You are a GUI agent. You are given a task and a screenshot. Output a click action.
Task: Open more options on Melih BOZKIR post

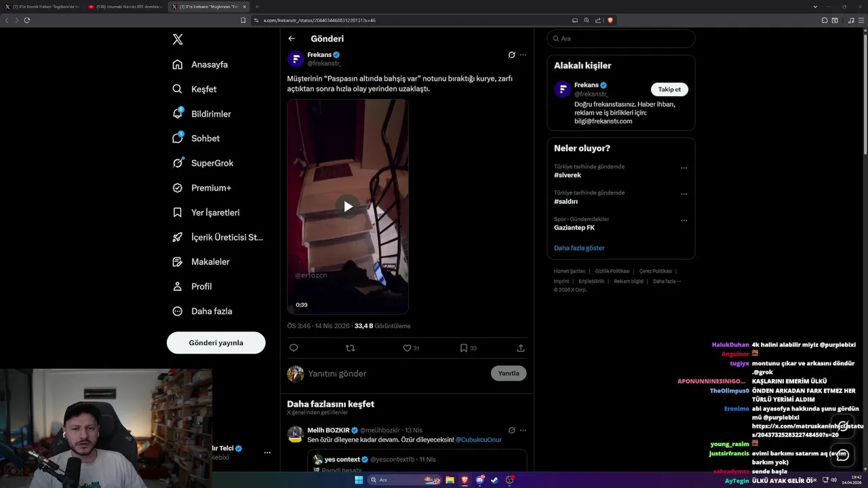[523, 430]
